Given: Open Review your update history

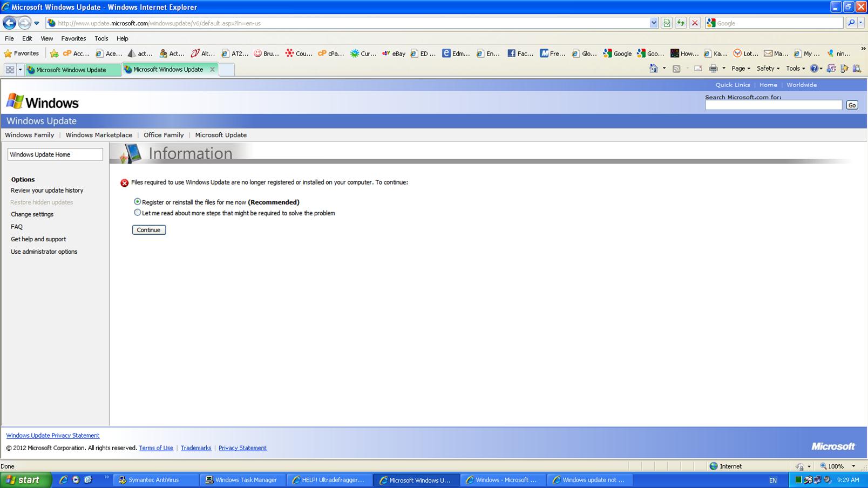Looking at the screenshot, I should (x=47, y=191).
